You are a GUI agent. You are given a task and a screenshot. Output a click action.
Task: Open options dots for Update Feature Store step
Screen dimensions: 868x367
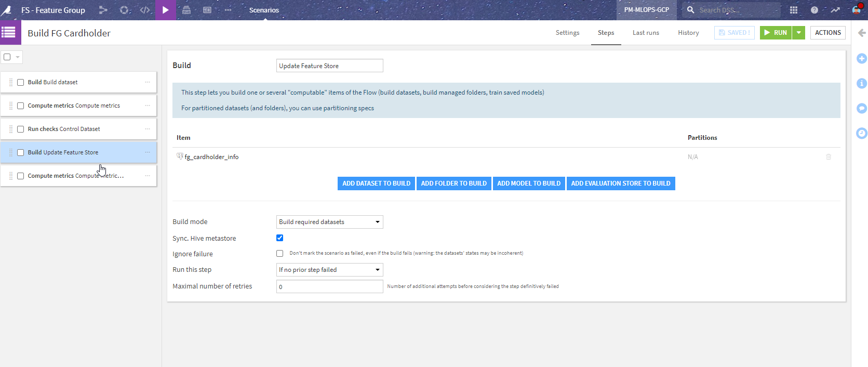(x=148, y=152)
